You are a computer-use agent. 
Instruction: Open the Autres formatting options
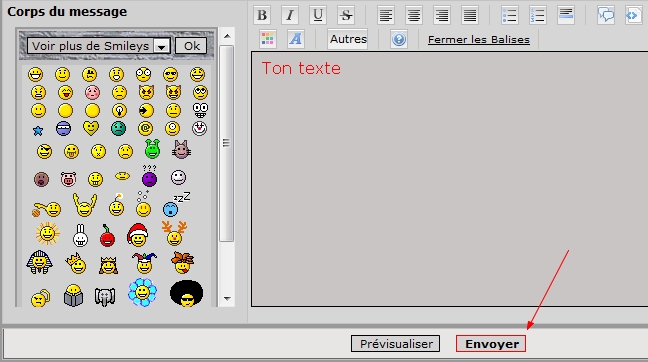[x=348, y=39]
